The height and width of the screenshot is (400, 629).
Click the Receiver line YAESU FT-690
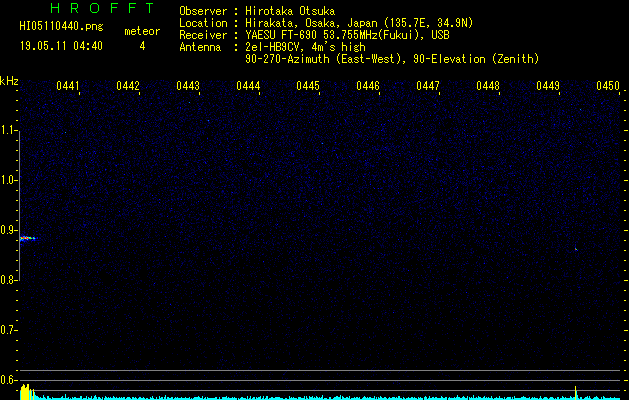click(x=314, y=35)
